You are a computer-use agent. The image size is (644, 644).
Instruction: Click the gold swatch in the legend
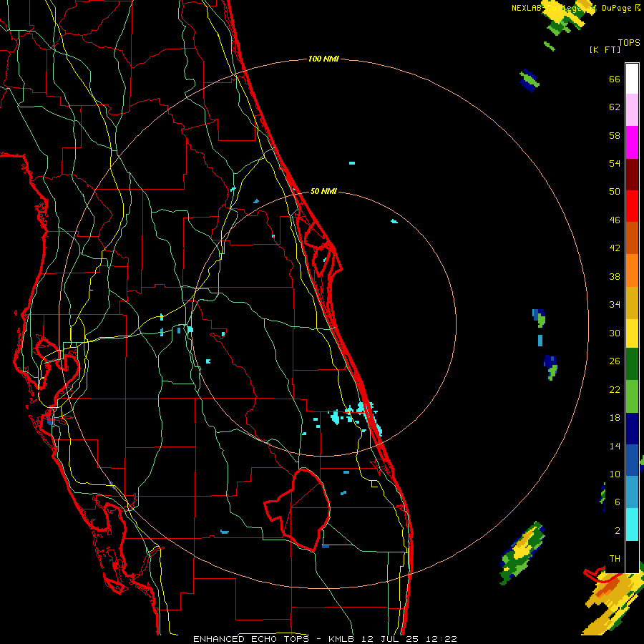632,303
